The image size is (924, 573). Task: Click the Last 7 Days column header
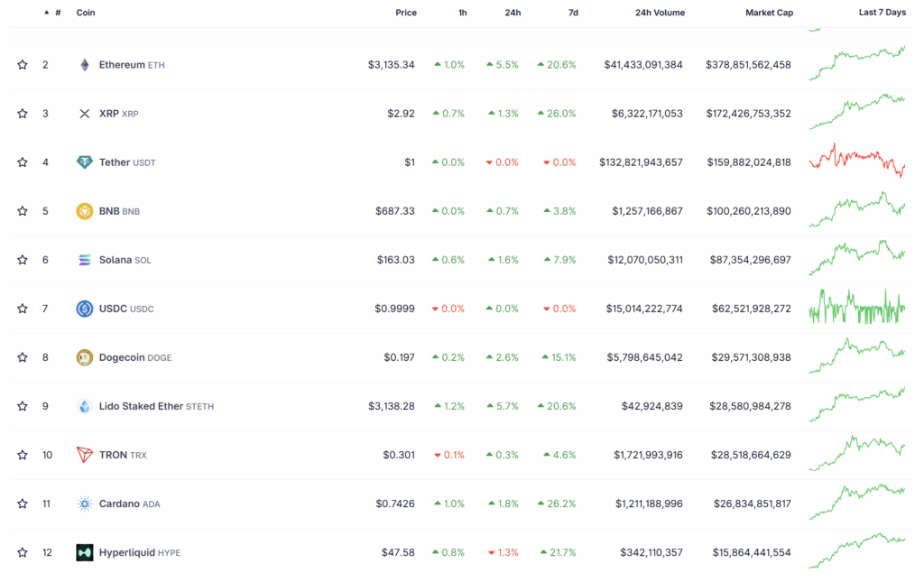pos(882,13)
